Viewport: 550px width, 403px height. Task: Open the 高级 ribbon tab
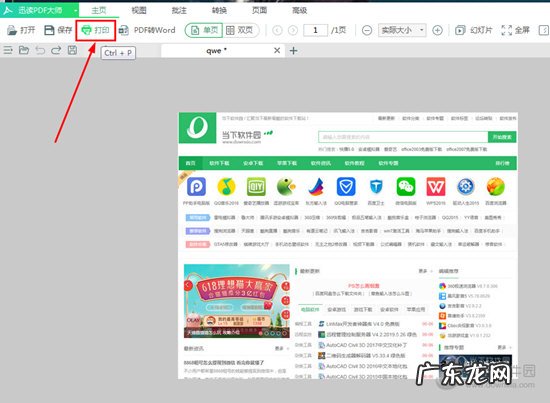point(300,10)
